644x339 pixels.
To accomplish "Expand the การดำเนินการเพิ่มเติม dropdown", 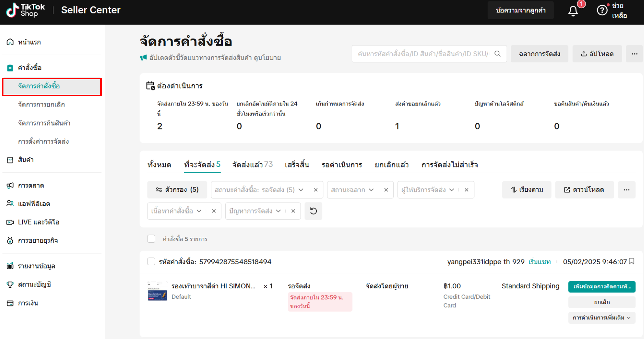I will [x=602, y=318].
